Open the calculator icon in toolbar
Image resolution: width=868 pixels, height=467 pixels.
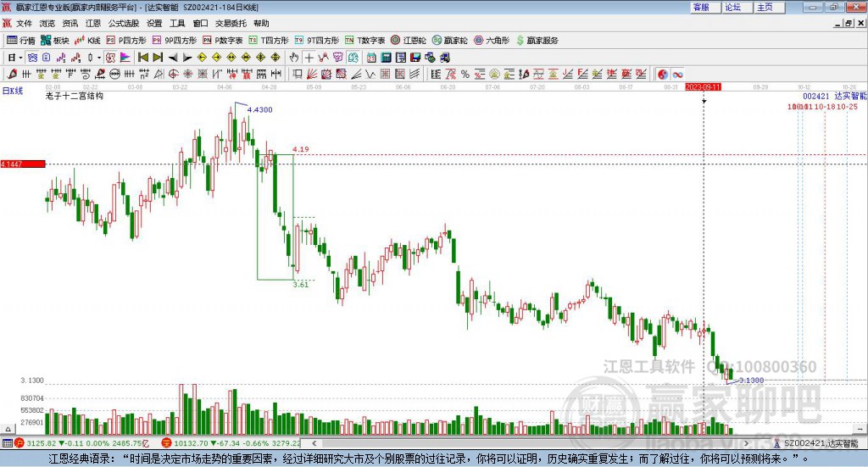[x=387, y=58]
